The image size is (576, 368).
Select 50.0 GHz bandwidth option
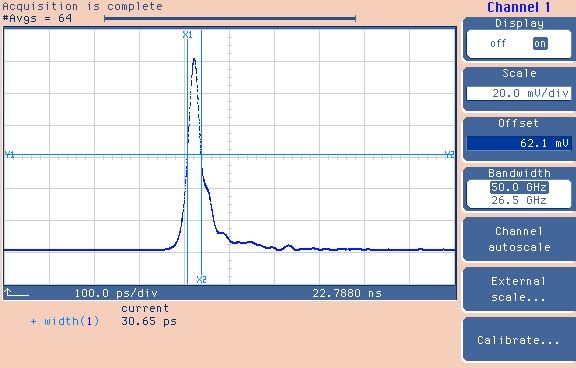[x=519, y=187]
